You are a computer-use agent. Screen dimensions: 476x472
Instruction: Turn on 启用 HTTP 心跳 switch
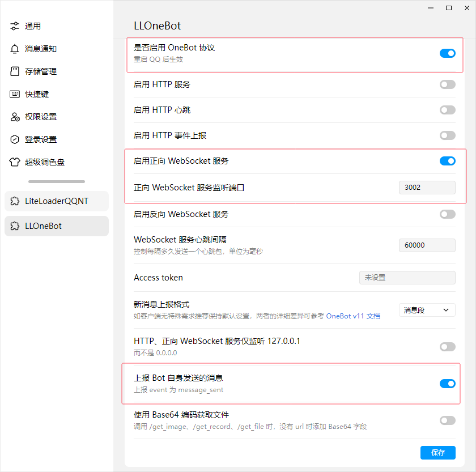pyautogui.click(x=448, y=110)
